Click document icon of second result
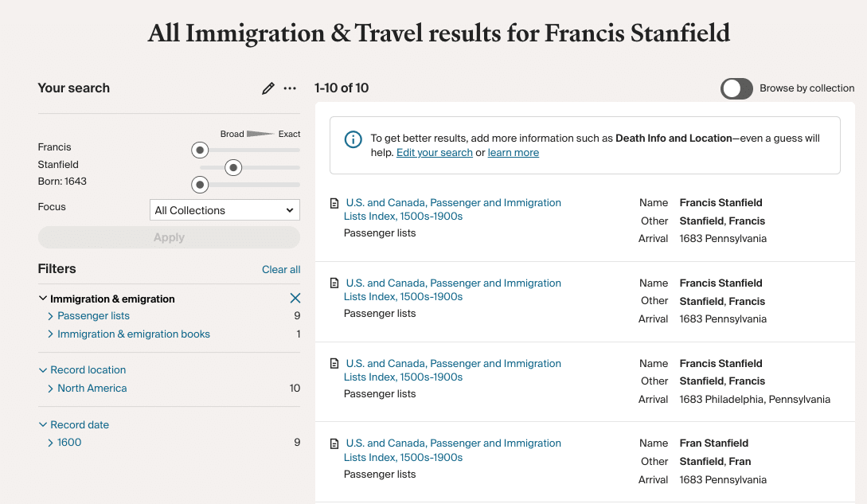Viewport: 867px width, 504px height. pyautogui.click(x=334, y=283)
